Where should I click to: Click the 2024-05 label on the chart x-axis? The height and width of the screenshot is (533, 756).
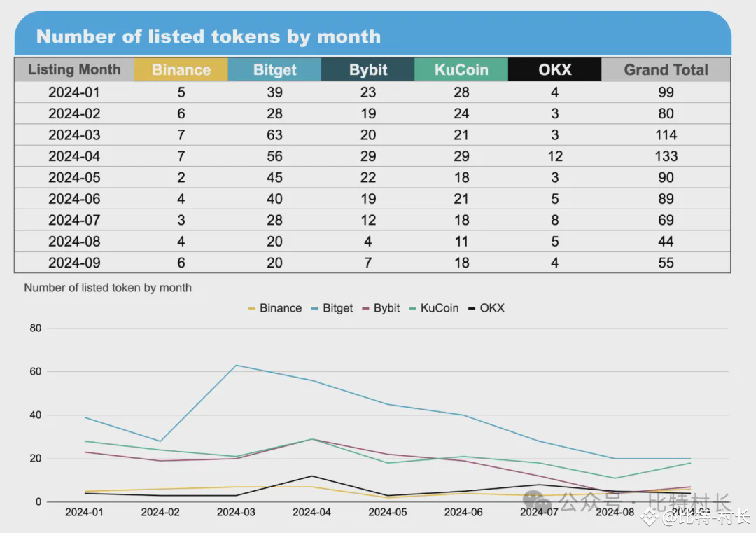click(388, 512)
